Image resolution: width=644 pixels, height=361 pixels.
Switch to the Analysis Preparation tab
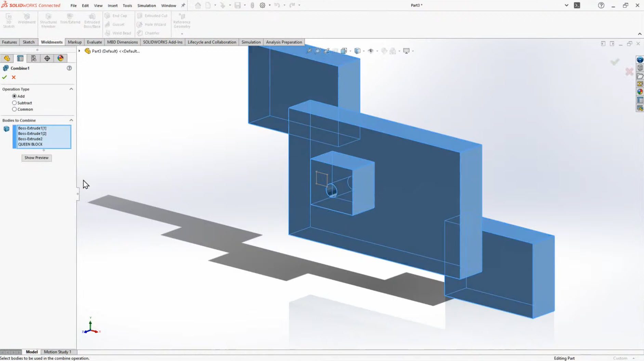pos(284,42)
